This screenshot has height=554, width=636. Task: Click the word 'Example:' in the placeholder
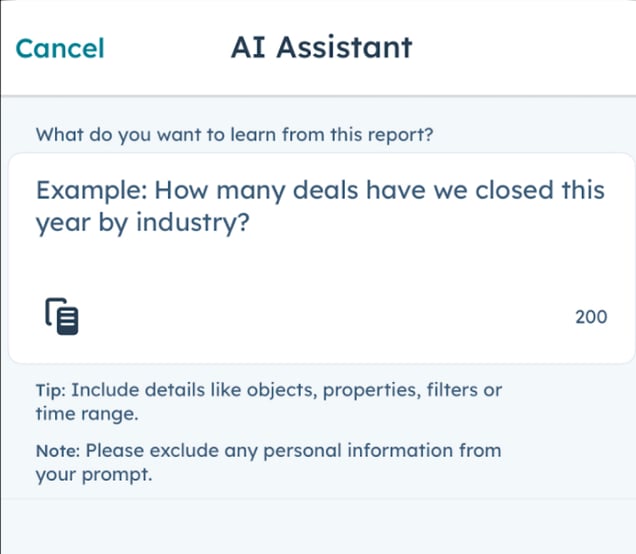click(92, 190)
